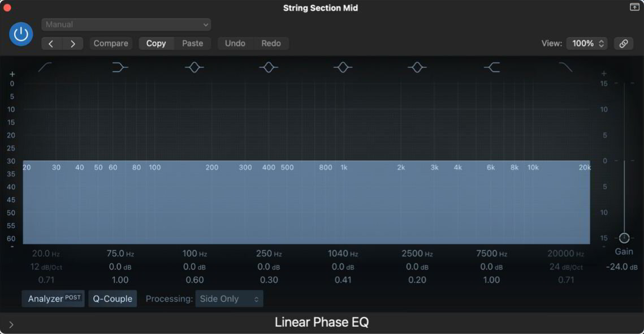Select the 1040 Hz frequency field
Image resolution: width=644 pixels, height=334 pixels.
point(343,254)
